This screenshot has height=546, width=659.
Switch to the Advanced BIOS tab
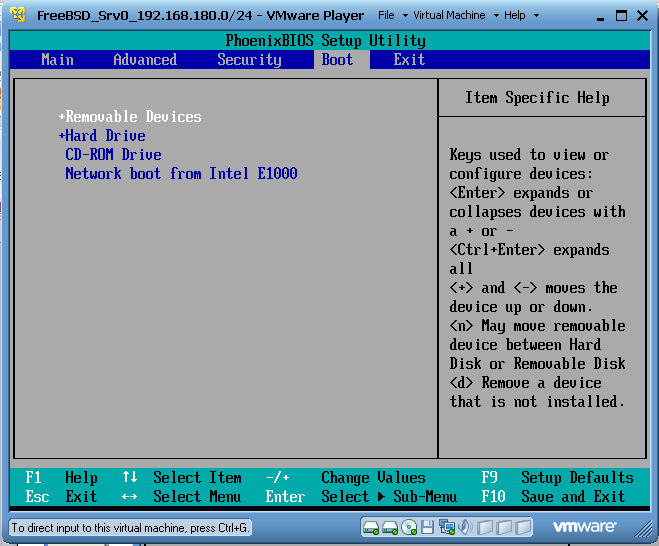145,60
